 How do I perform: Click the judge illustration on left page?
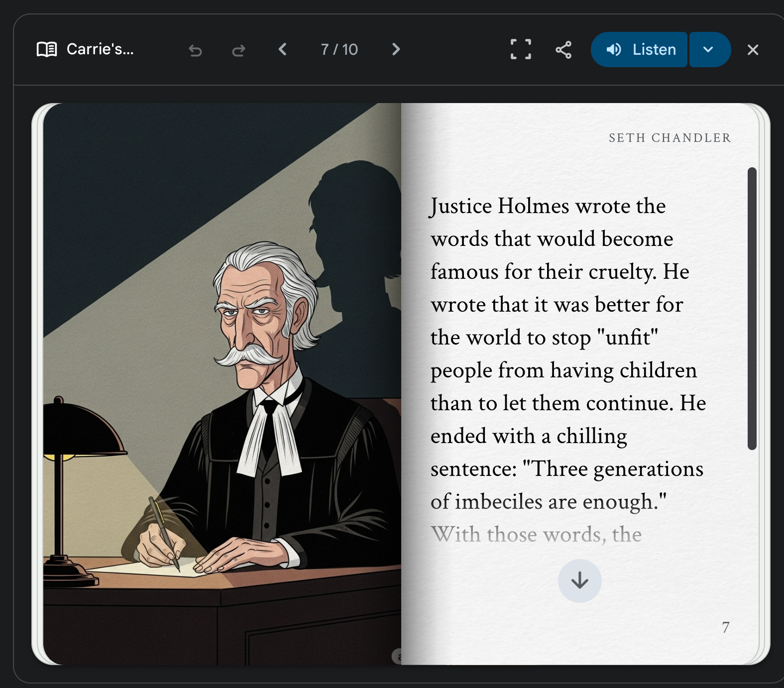(222, 383)
